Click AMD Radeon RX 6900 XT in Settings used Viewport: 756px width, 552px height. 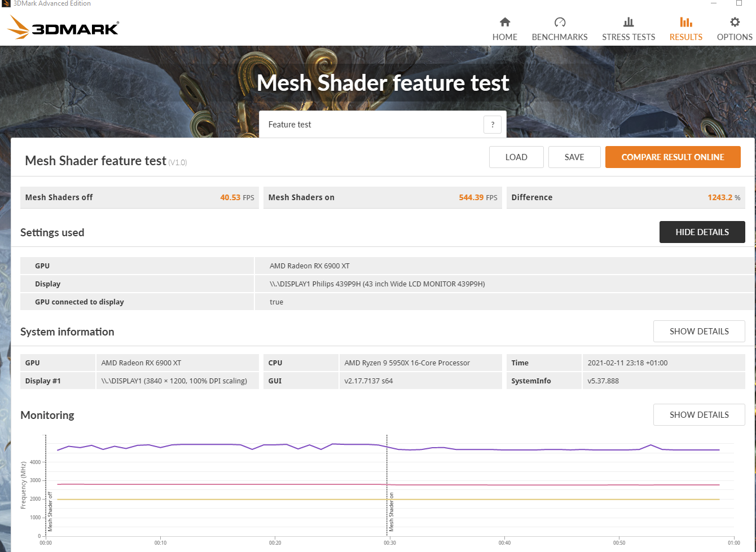coord(310,266)
